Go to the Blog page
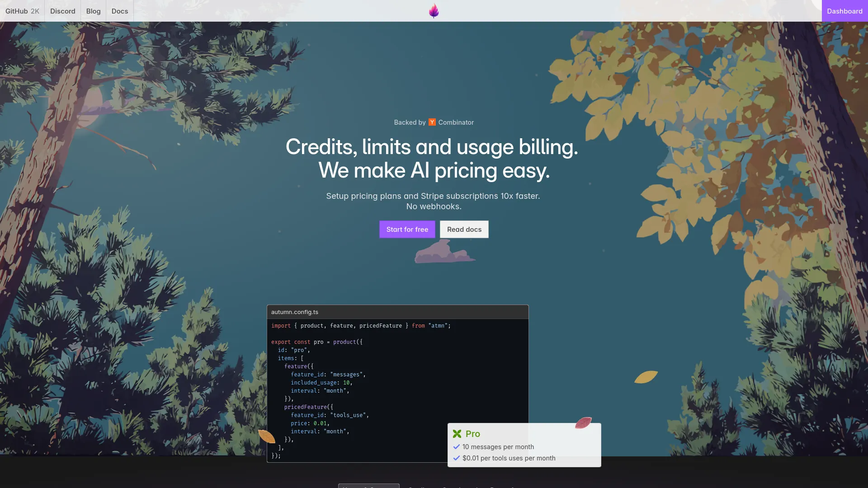The width and height of the screenshot is (868, 488). coord(94,11)
